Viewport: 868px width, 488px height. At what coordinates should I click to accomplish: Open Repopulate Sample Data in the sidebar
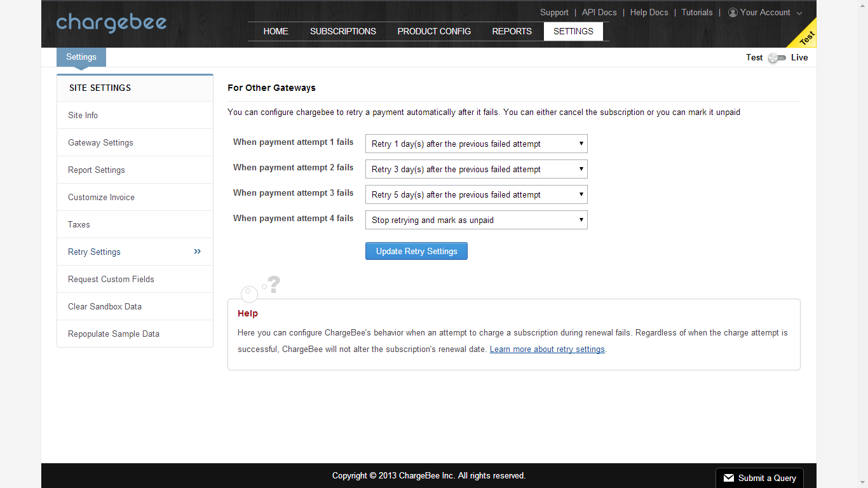135,334
